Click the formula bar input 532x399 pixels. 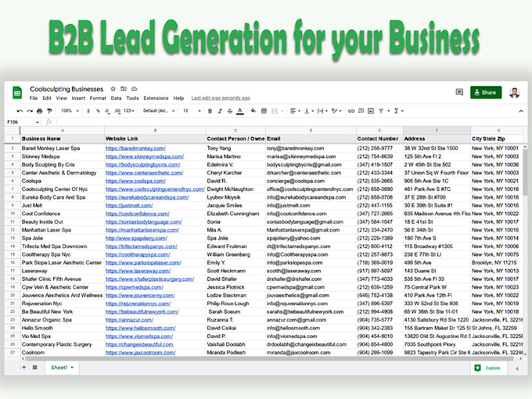click(292, 122)
